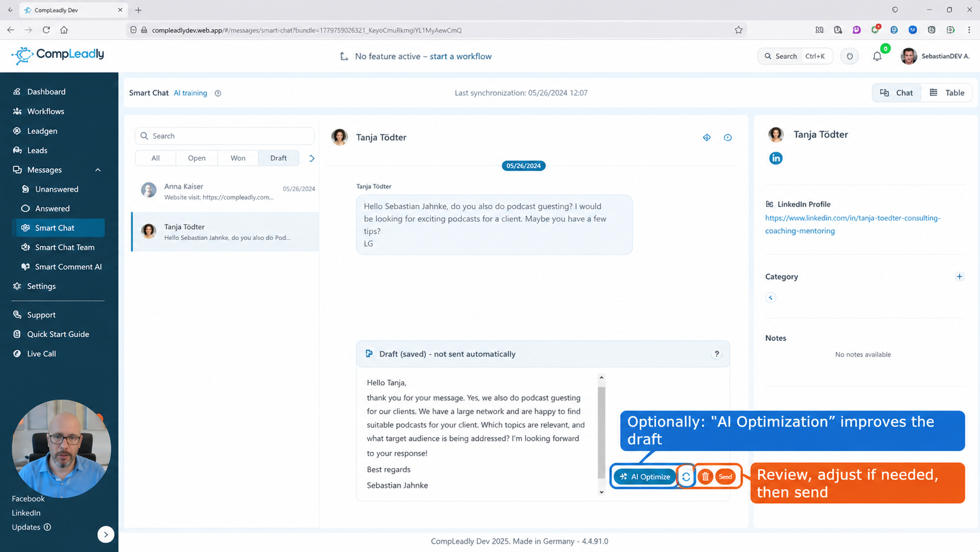Viewport: 980px width, 552px height.
Task: Open the LinkedIn icon in contact panel
Action: coord(776,158)
